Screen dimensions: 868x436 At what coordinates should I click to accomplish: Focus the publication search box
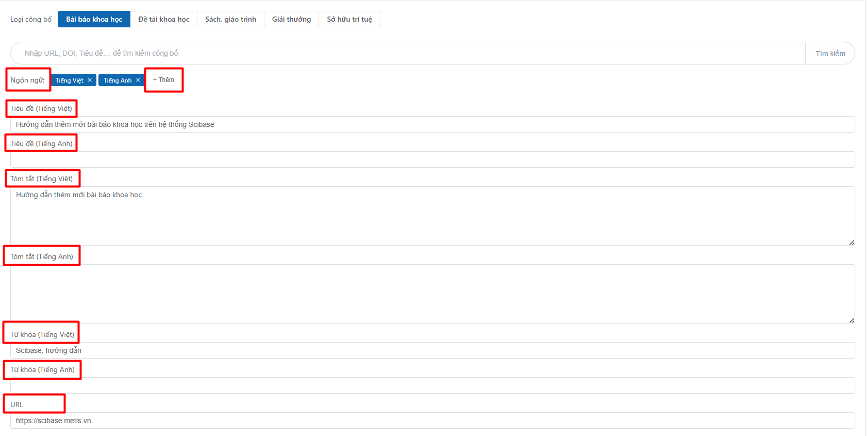407,53
